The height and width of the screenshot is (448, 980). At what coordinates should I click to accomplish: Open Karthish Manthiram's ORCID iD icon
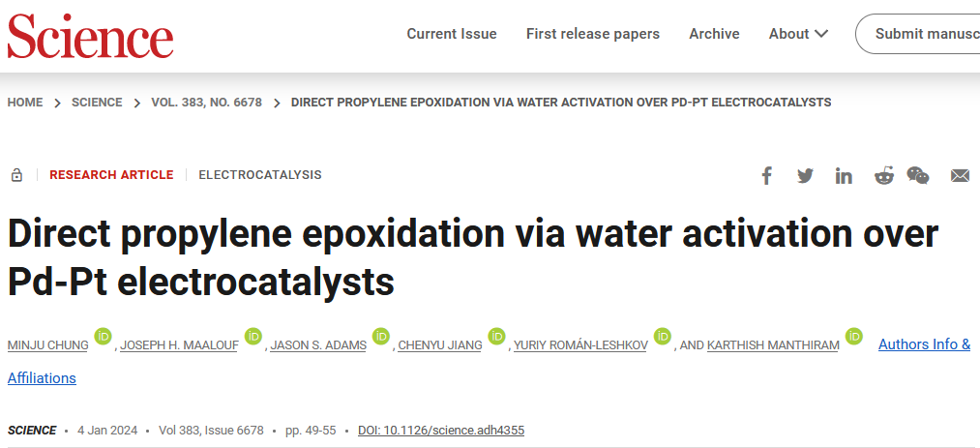(x=853, y=336)
